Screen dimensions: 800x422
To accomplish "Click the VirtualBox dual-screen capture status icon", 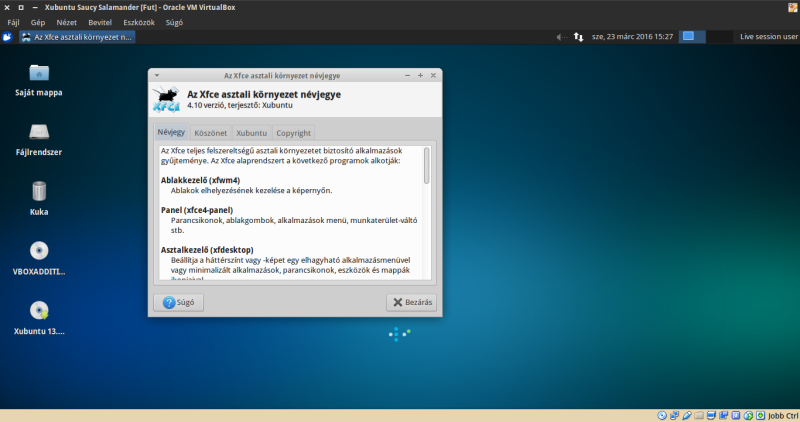I will pyautogui.click(x=723, y=415).
